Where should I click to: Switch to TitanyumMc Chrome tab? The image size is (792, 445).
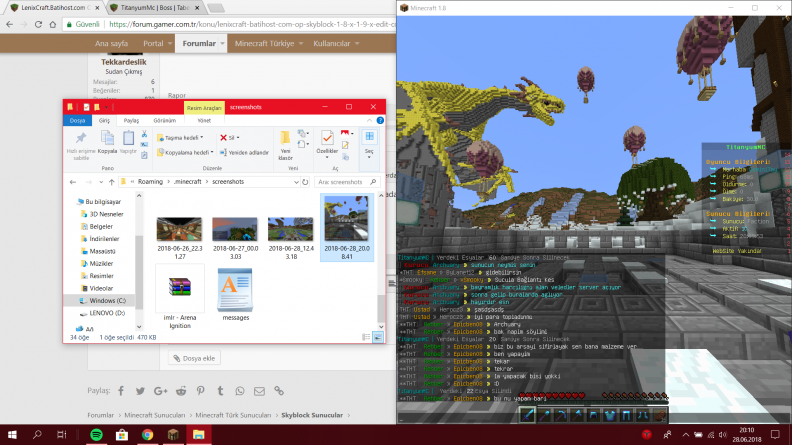click(156, 8)
